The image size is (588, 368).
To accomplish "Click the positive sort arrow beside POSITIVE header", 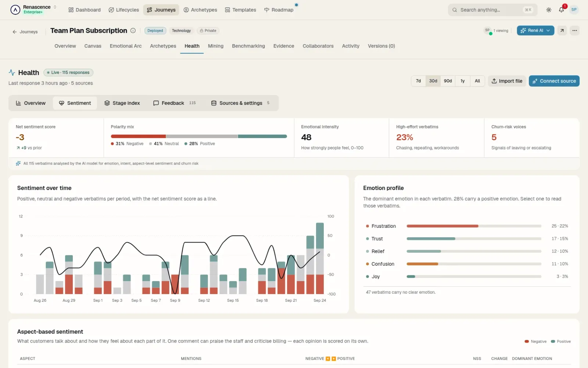I will [334, 358].
